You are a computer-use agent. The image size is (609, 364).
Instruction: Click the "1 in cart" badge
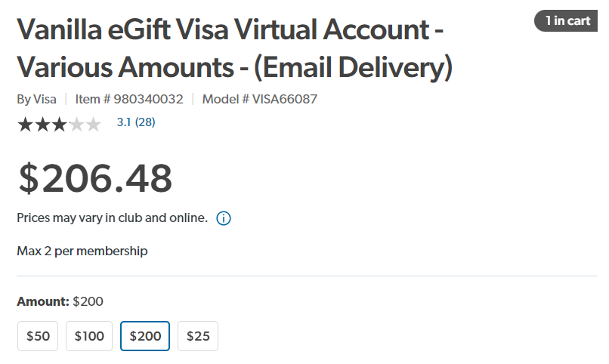pyautogui.click(x=567, y=20)
